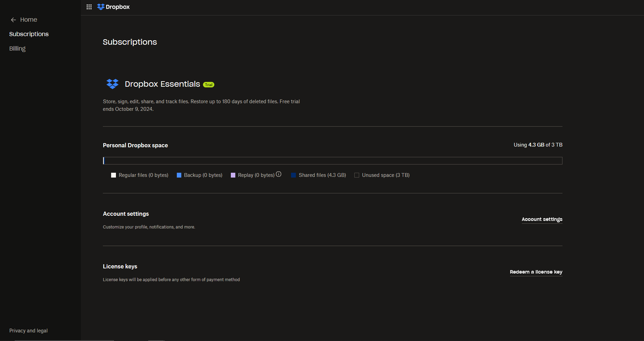The height and width of the screenshot is (341, 644).
Task: Open the Billing sidebar section
Action: pos(18,49)
